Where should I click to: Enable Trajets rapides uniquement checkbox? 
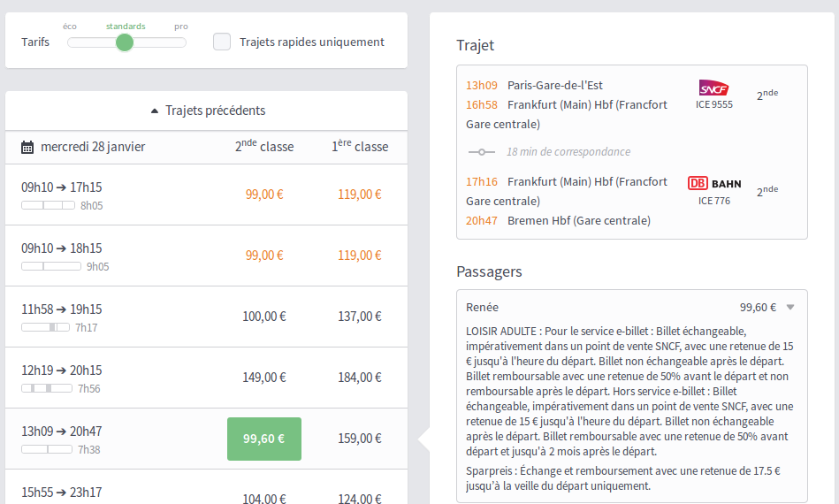click(222, 42)
